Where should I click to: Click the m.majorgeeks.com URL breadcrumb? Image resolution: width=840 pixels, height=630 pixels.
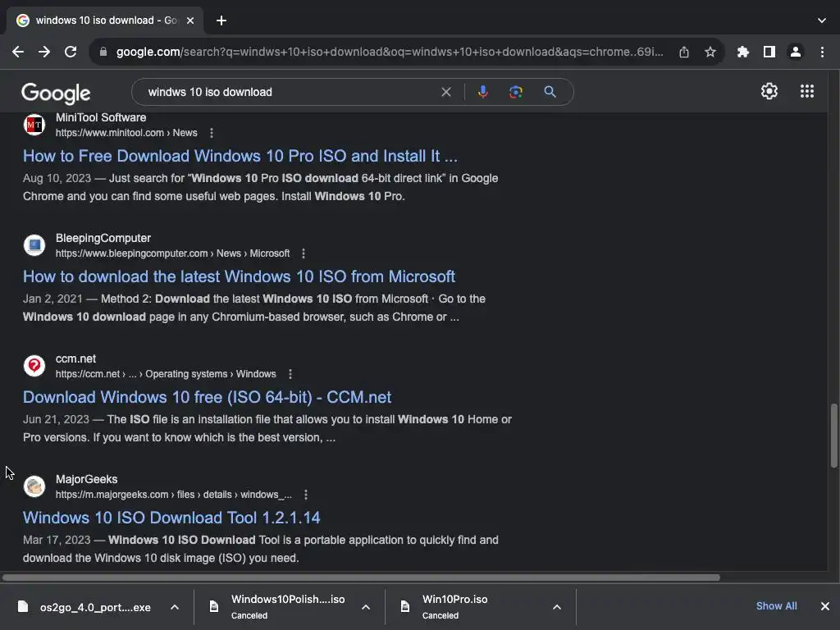tap(174, 495)
